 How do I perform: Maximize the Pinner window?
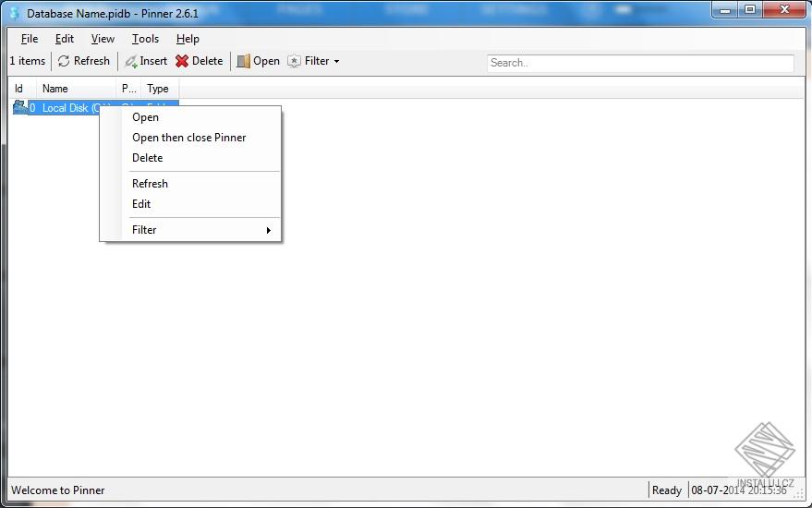tap(750, 10)
